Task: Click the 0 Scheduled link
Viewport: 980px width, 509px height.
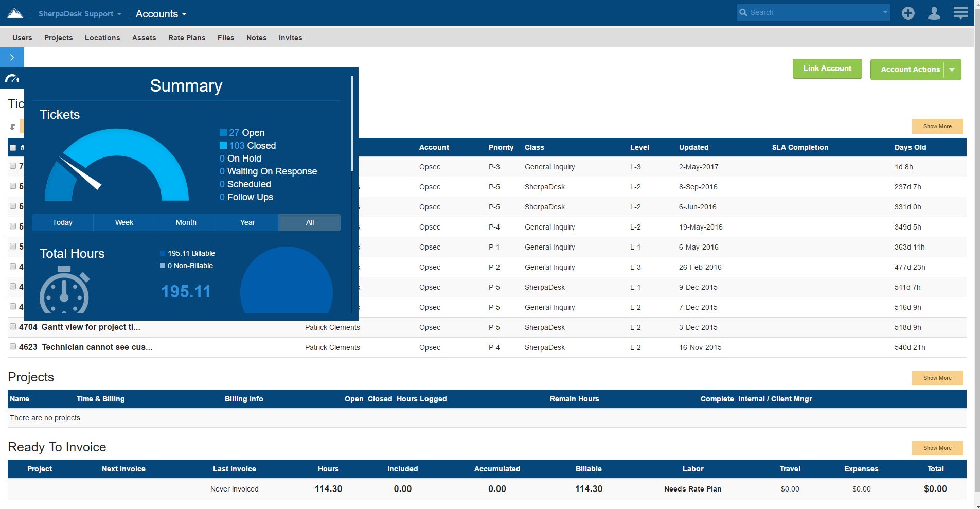Action: [245, 184]
